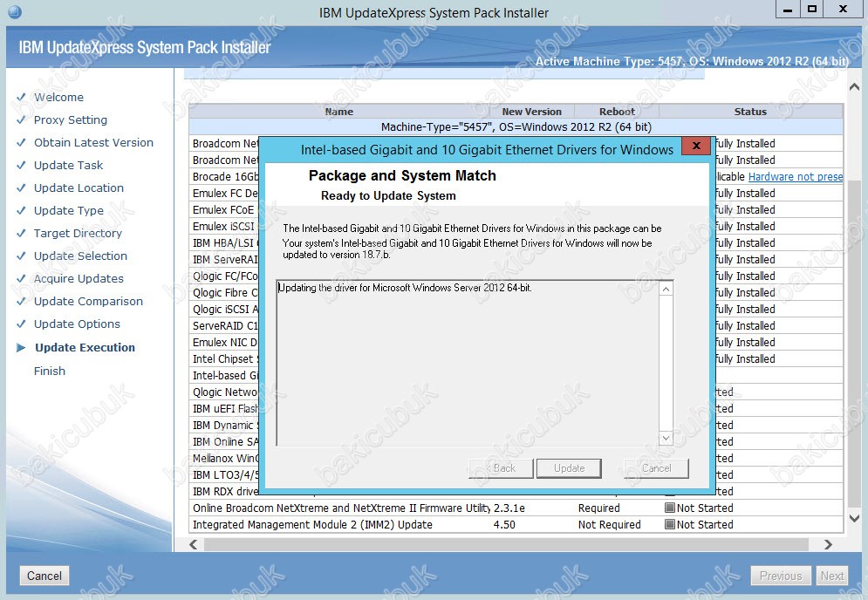Minimize the UpdateXpress installer window
The height and width of the screenshot is (600, 868).
click(788, 10)
